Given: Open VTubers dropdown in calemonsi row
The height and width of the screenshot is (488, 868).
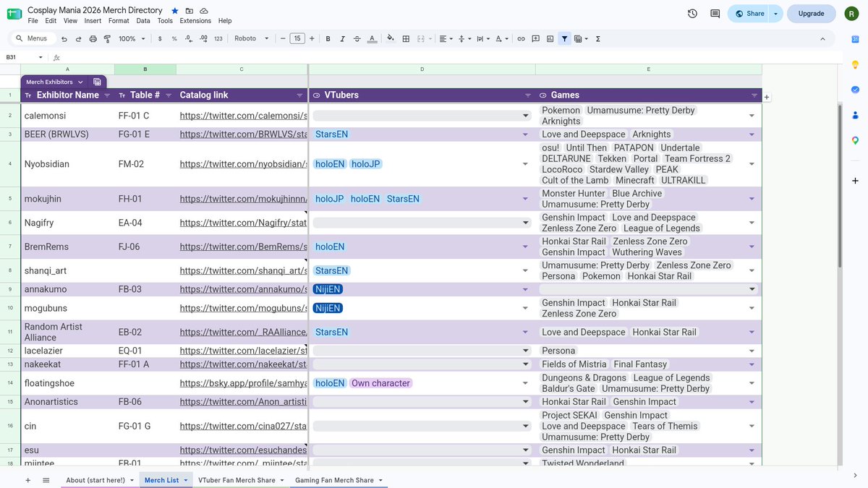Looking at the screenshot, I should [526, 116].
